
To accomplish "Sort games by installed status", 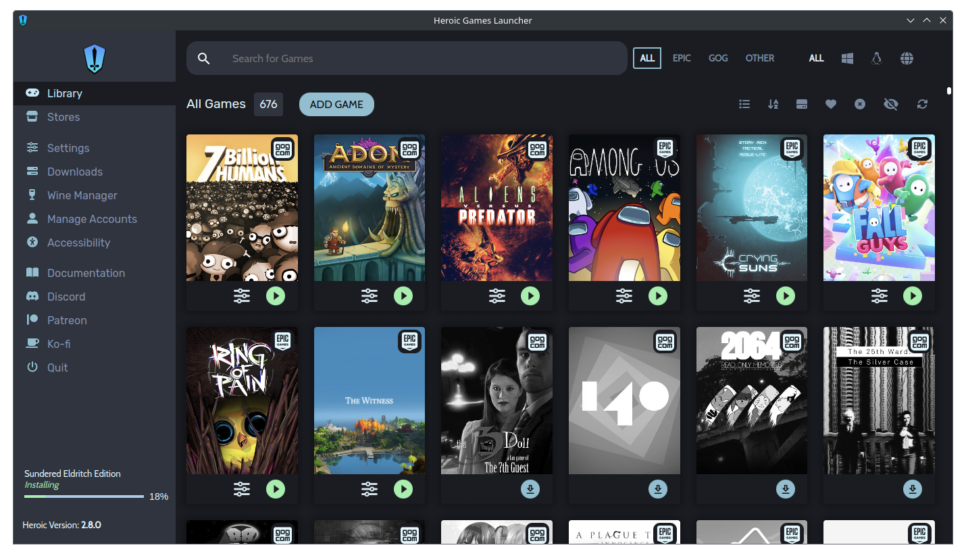I will 802,104.
